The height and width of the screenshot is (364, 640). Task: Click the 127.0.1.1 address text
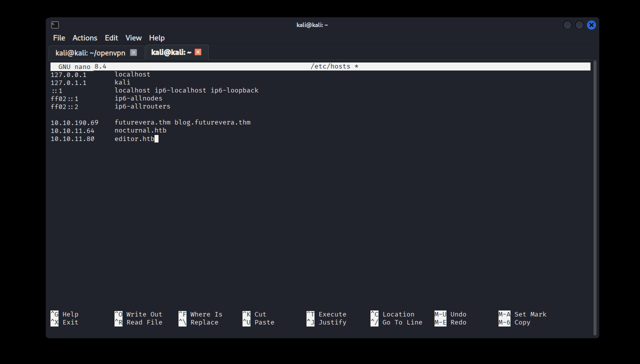click(68, 82)
